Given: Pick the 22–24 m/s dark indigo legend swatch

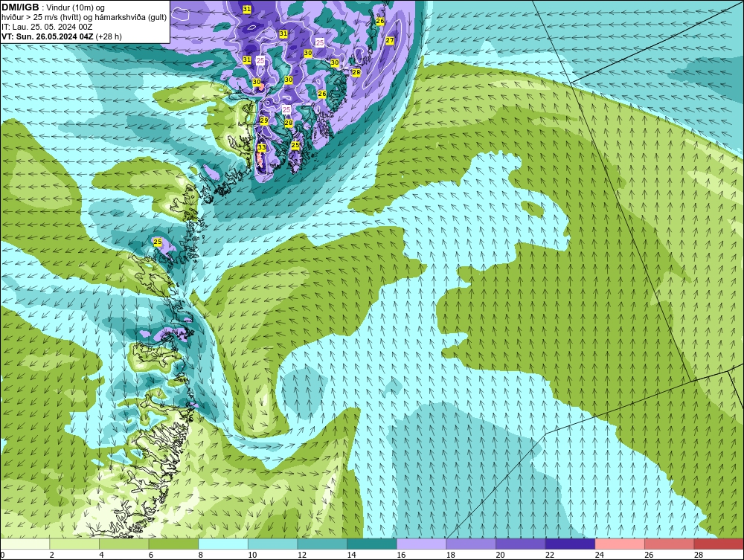Looking at the screenshot, I should tap(570, 544).
